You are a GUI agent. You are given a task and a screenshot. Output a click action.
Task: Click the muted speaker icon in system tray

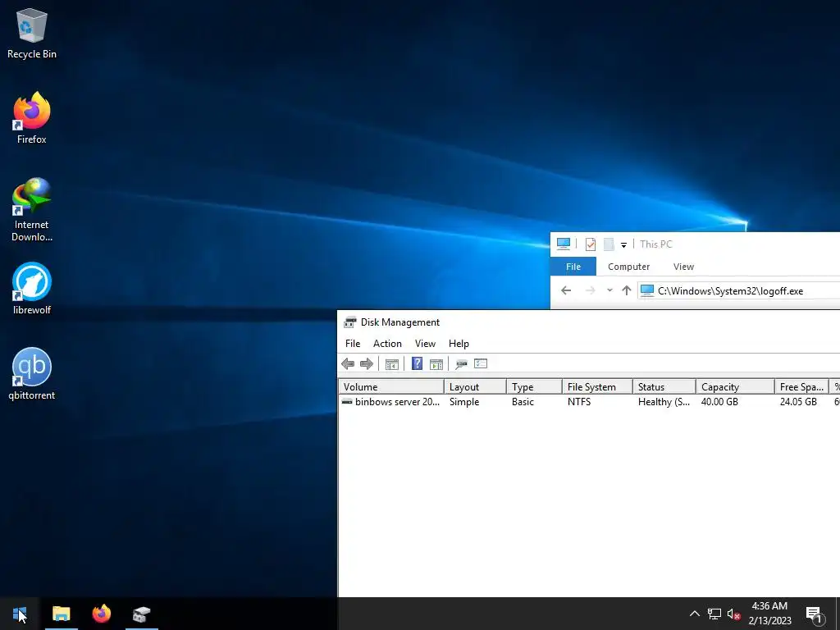733,614
